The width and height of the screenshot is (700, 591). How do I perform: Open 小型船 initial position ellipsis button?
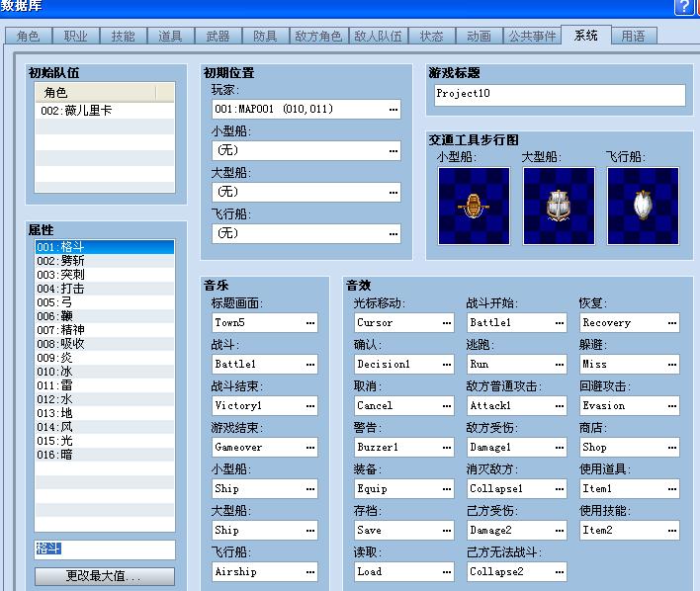coord(393,151)
